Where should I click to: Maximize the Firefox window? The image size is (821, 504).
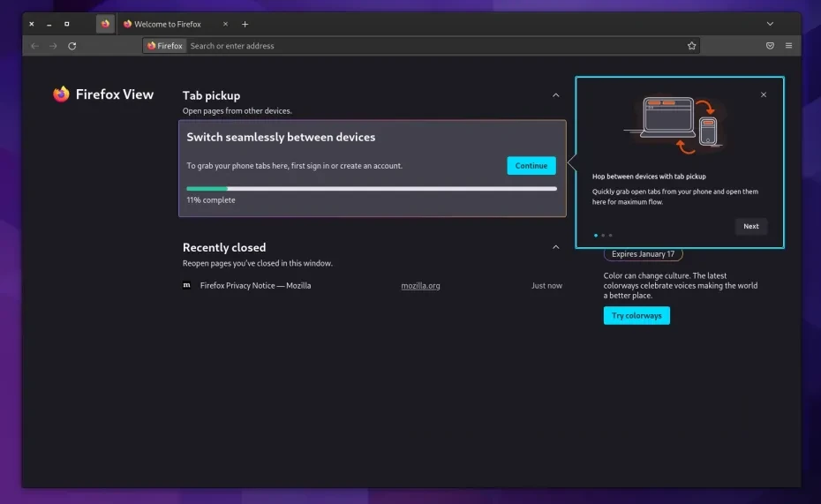(66, 24)
